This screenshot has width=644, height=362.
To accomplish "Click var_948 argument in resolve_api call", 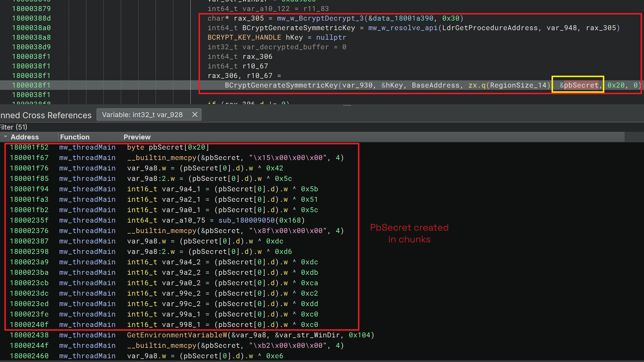I will (x=562, y=28).
